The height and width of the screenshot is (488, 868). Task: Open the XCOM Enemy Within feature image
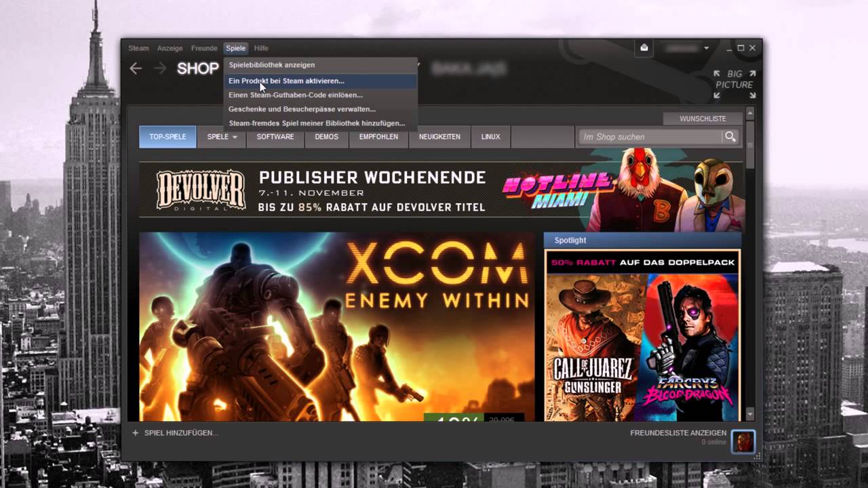click(x=337, y=327)
